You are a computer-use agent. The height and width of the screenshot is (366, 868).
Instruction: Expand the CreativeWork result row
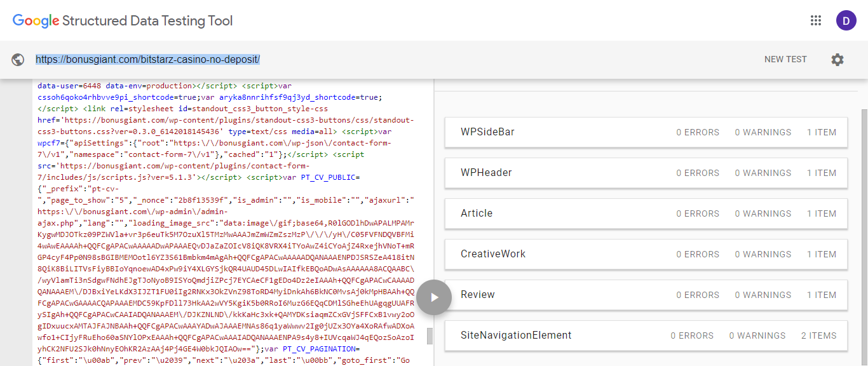(x=646, y=254)
